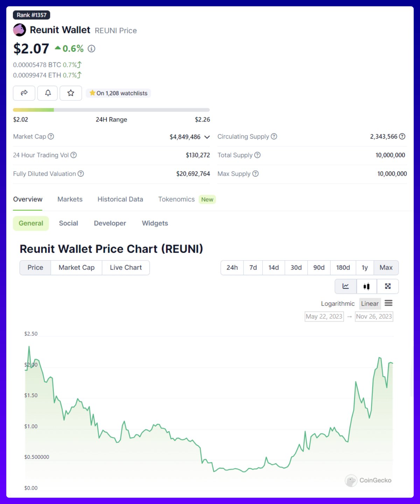Expand Market Cap value chevron

pos(207,137)
